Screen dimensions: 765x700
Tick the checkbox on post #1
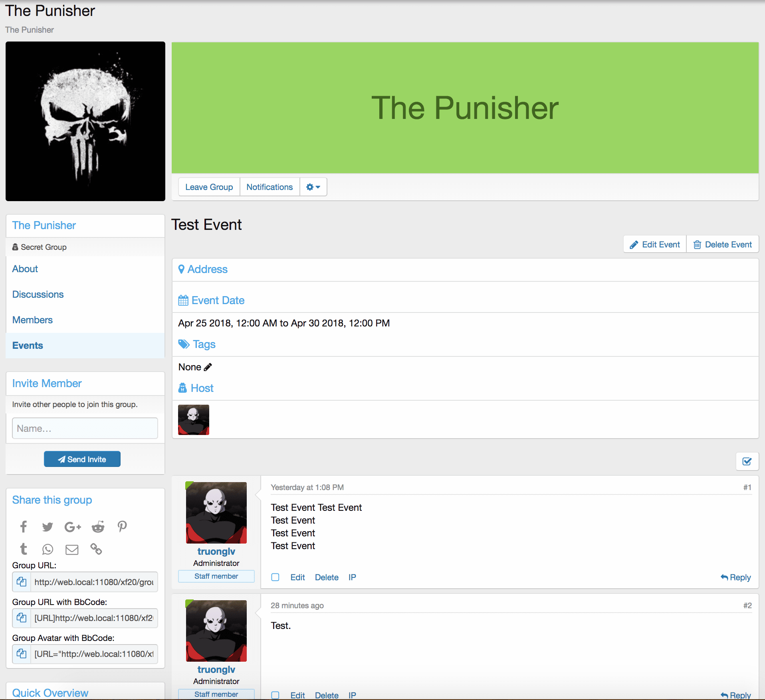click(275, 577)
